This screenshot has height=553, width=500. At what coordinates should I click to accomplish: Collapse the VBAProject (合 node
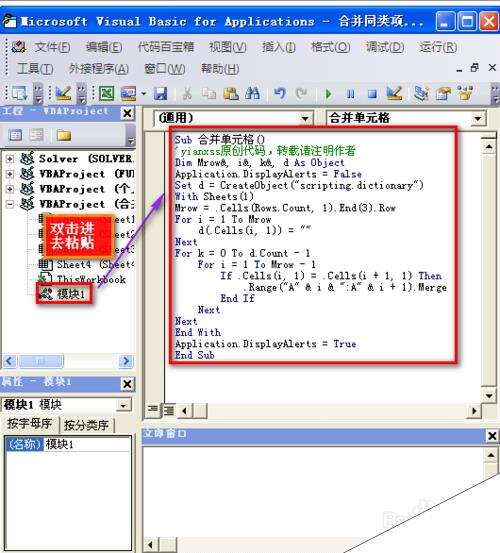coord(10,204)
